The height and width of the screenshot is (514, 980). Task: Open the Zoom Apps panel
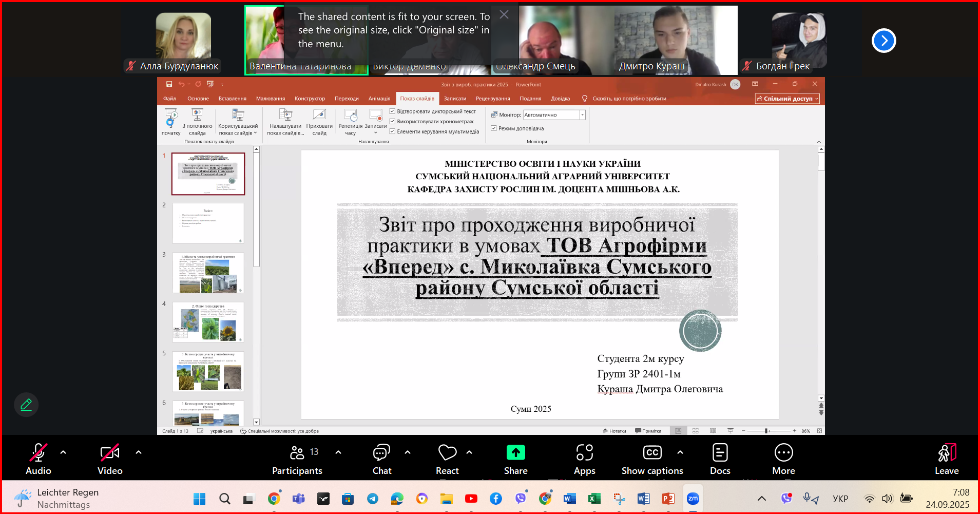[x=584, y=453]
